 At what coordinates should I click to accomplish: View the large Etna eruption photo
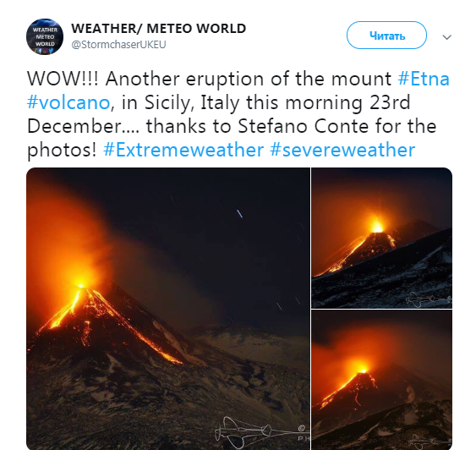click(168, 309)
